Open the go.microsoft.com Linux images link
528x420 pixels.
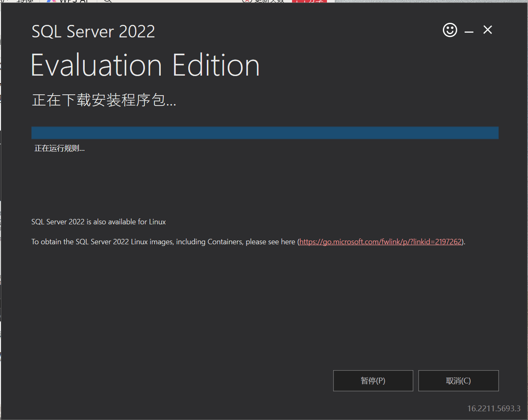pos(381,242)
